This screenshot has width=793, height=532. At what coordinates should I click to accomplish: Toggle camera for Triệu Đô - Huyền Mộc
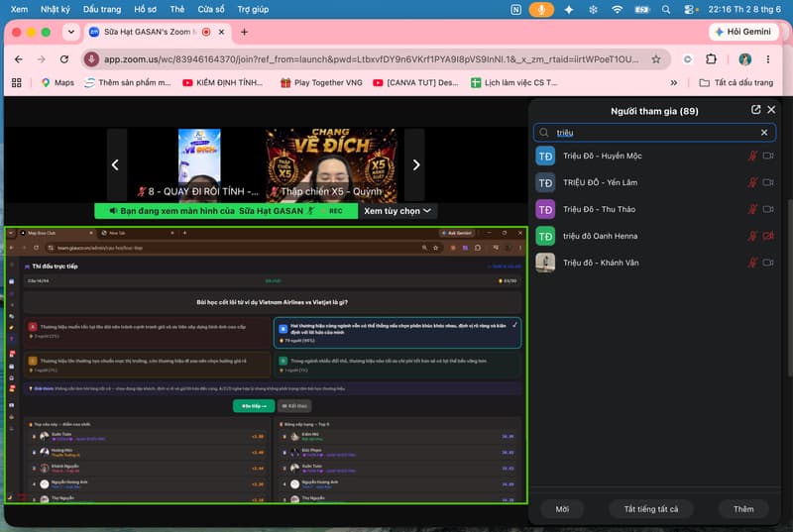(x=768, y=157)
